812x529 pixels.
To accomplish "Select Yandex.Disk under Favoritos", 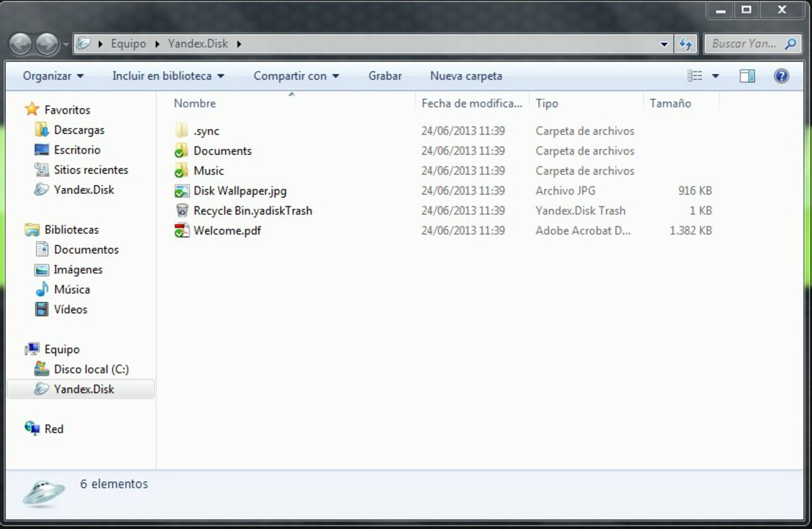I will [x=84, y=190].
